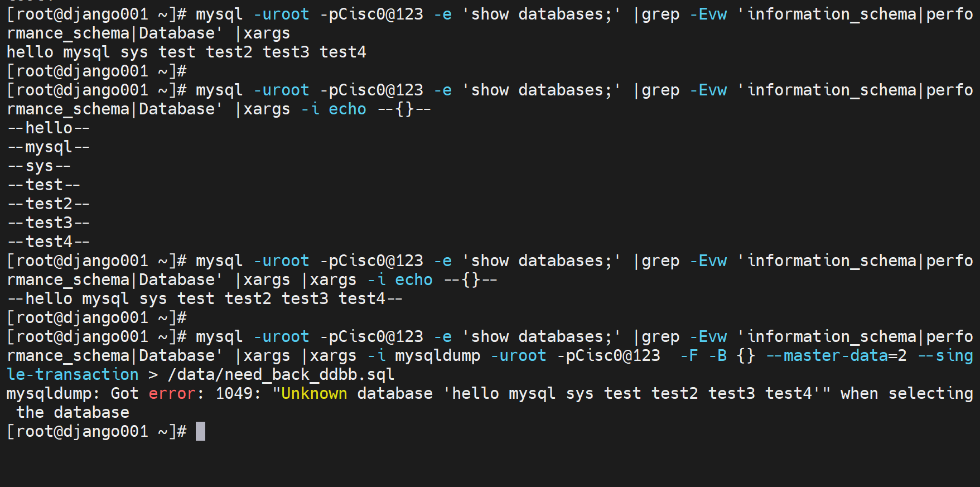Image resolution: width=980 pixels, height=487 pixels.
Task: Click the error code 1049
Action: click(234, 394)
